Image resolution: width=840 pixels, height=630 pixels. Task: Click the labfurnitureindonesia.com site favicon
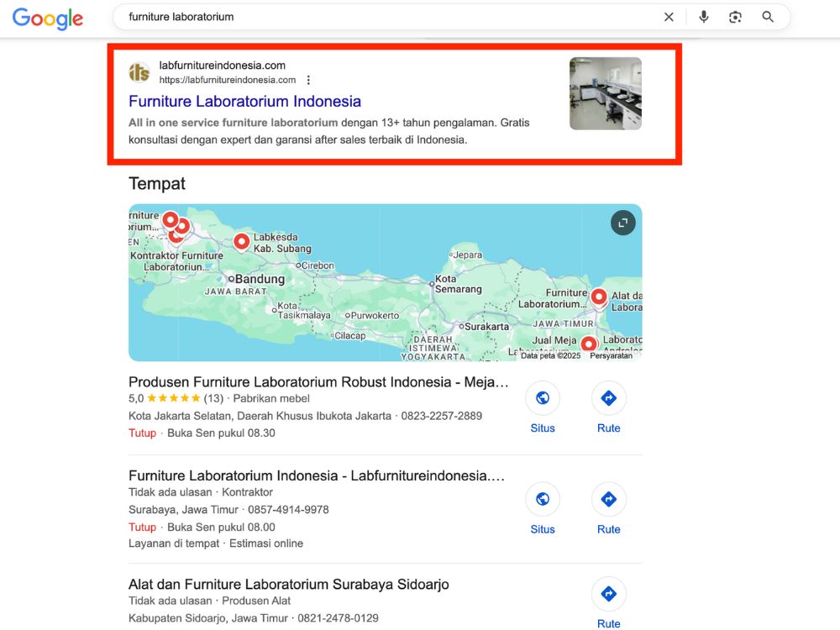click(x=139, y=72)
